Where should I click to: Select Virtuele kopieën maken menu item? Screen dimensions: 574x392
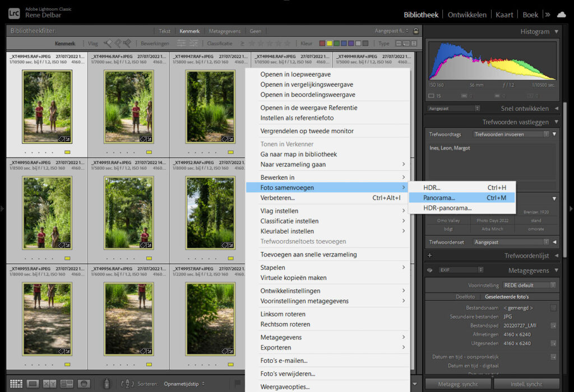[327, 278]
